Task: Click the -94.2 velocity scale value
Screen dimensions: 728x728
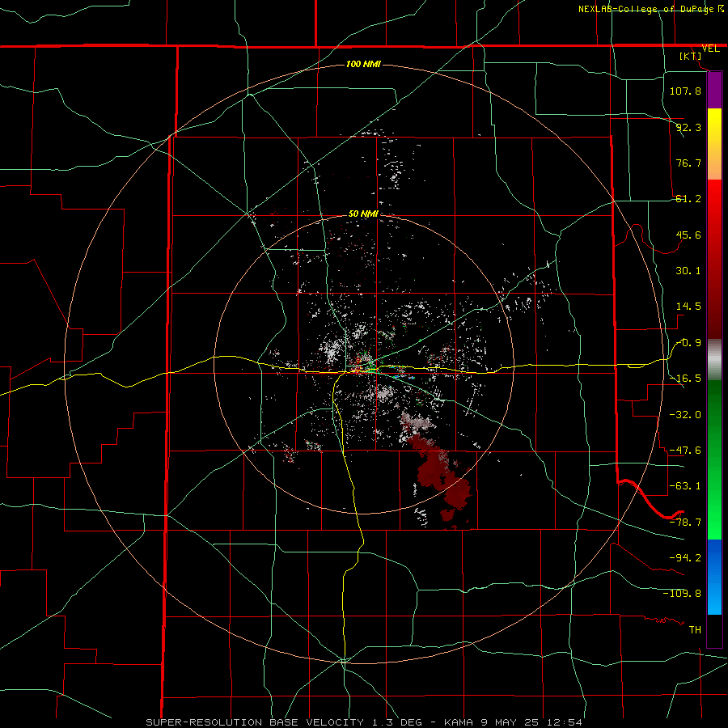Action: coord(685,557)
